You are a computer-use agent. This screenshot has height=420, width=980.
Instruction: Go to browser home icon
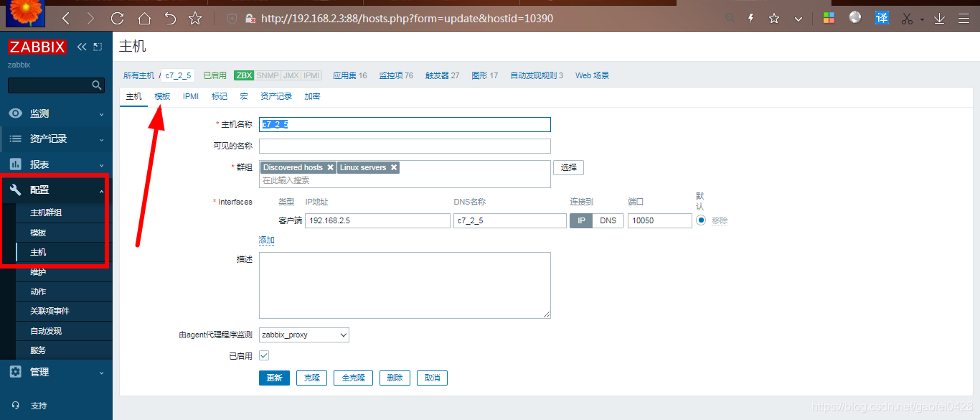click(144, 18)
